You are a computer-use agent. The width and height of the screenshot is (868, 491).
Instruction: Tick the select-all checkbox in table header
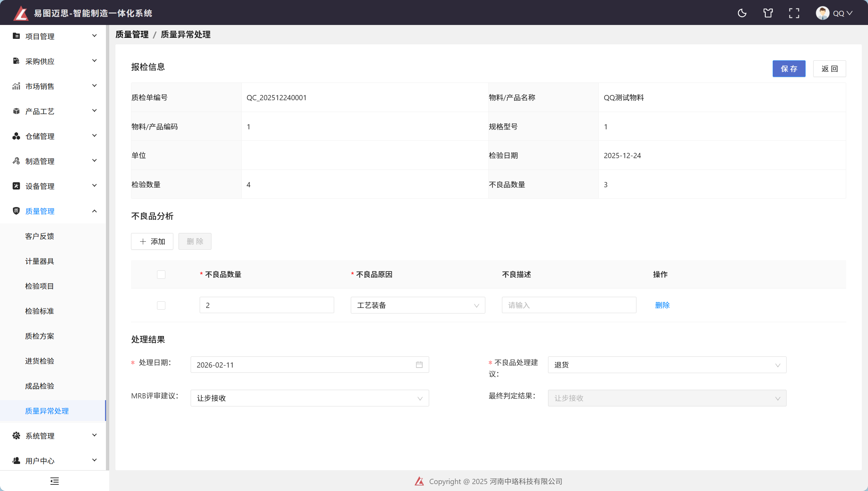(x=161, y=275)
